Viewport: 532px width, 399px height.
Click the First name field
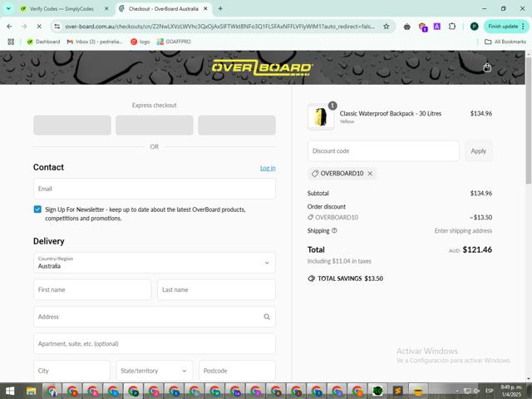tap(92, 290)
